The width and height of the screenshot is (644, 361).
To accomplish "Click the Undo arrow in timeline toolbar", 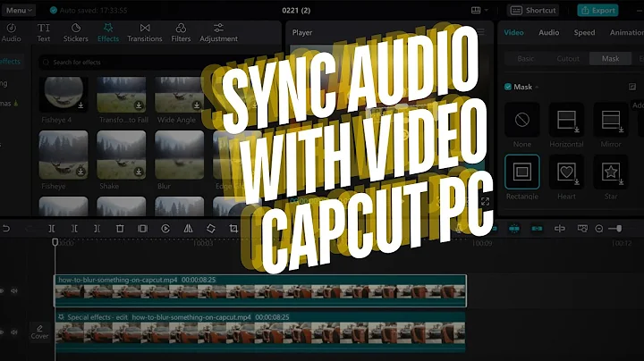I will [x=6, y=228].
